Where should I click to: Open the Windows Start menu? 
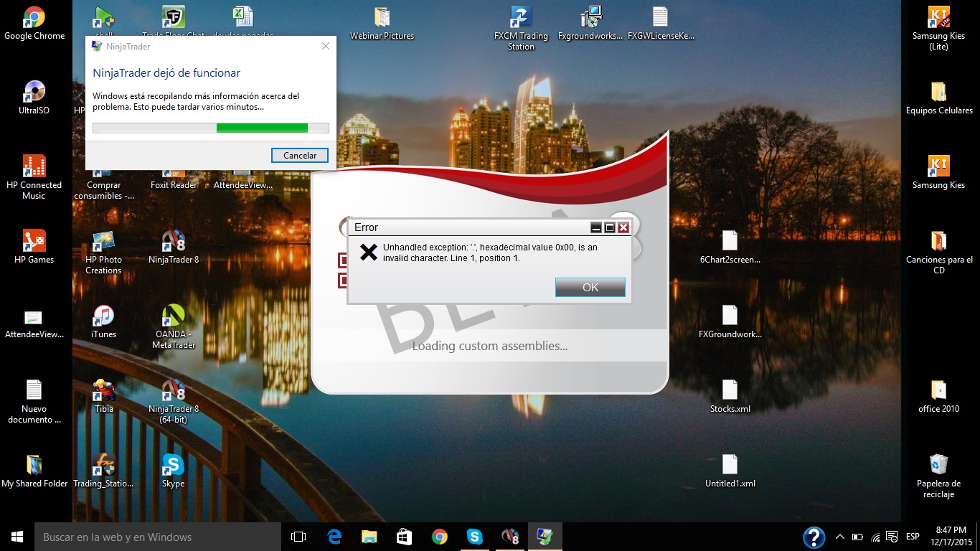[x=17, y=537]
